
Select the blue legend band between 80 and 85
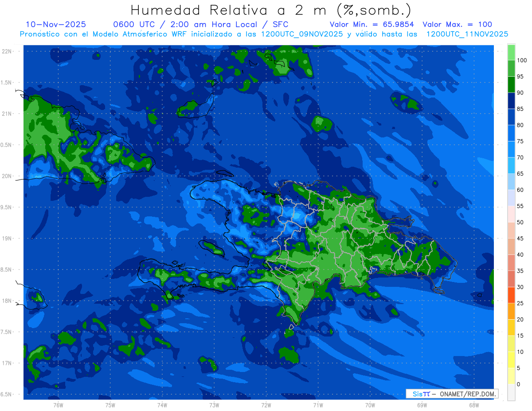(x=511, y=117)
